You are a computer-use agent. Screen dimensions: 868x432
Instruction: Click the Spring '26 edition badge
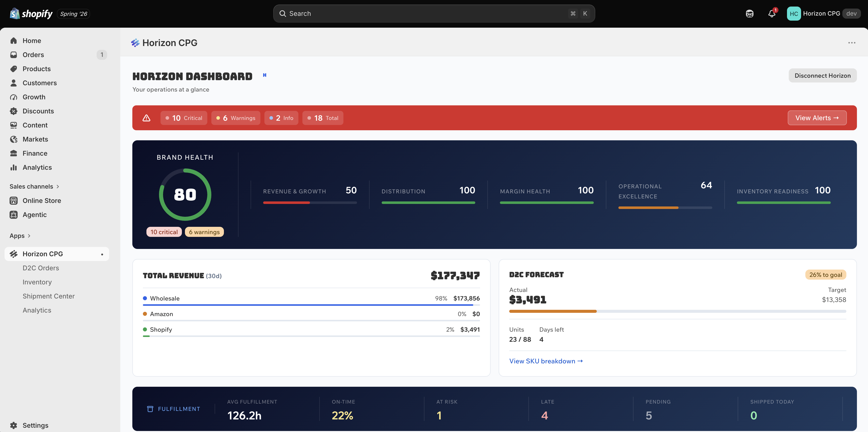point(73,14)
